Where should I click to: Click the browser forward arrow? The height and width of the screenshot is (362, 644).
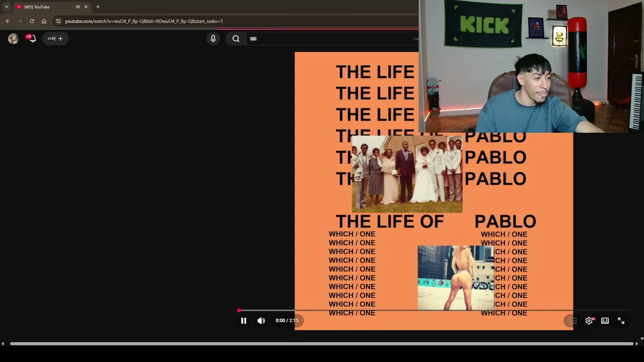(20, 21)
